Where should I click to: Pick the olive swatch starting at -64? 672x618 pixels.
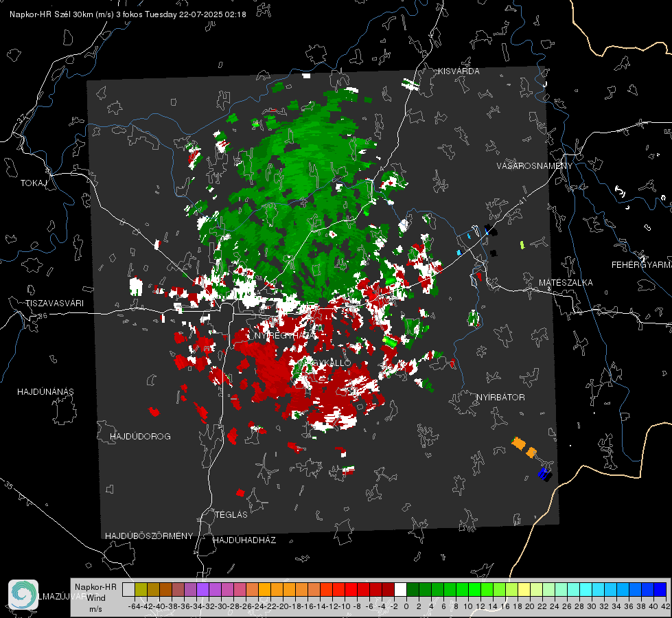tap(141, 589)
